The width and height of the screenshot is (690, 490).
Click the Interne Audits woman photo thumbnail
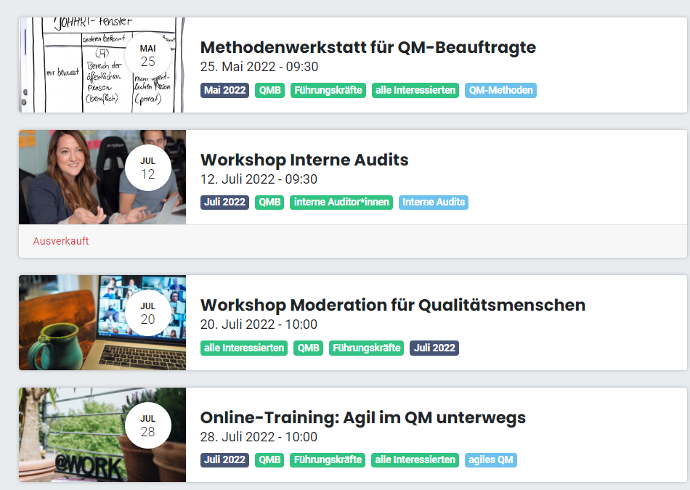click(x=70, y=177)
